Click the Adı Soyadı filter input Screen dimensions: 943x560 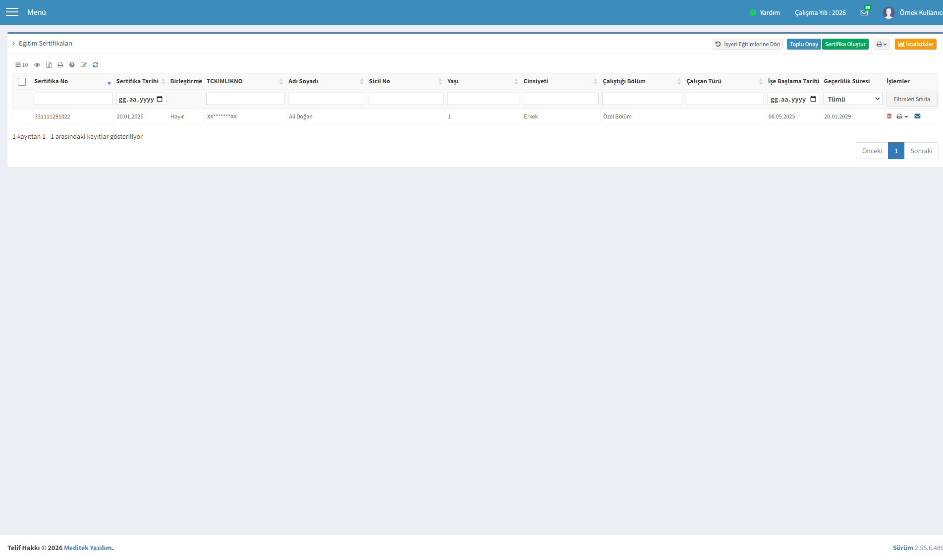pos(327,99)
